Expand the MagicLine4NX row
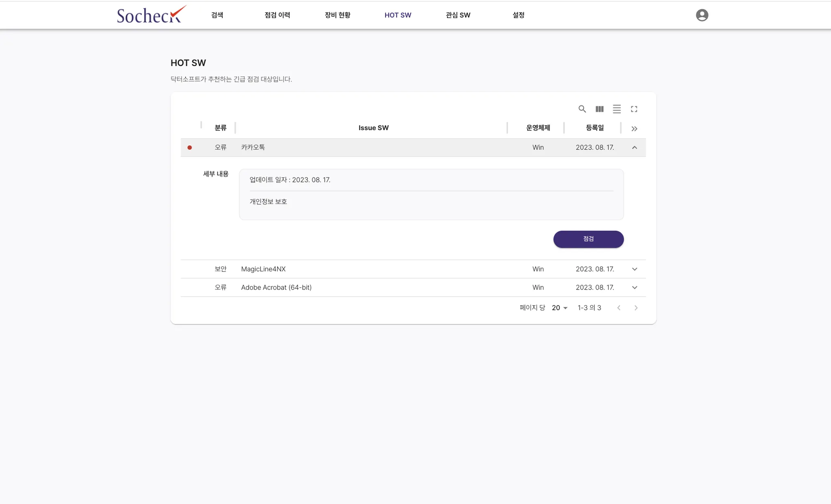This screenshot has height=504, width=831. 635,269
